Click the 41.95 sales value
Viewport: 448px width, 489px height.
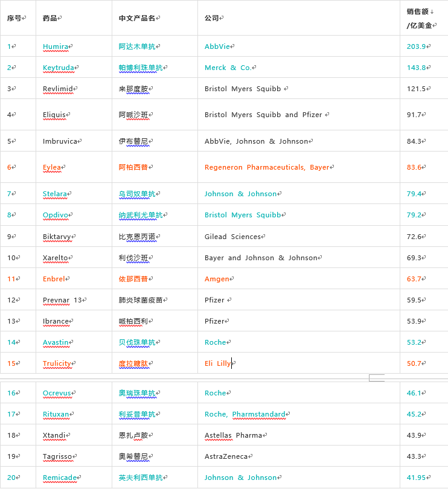click(x=418, y=478)
